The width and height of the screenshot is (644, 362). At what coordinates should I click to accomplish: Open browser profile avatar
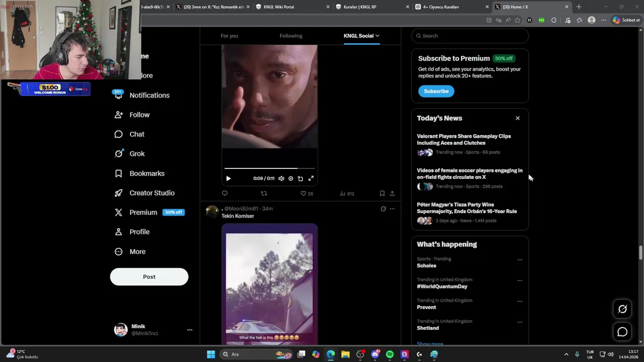pos(592,20)
